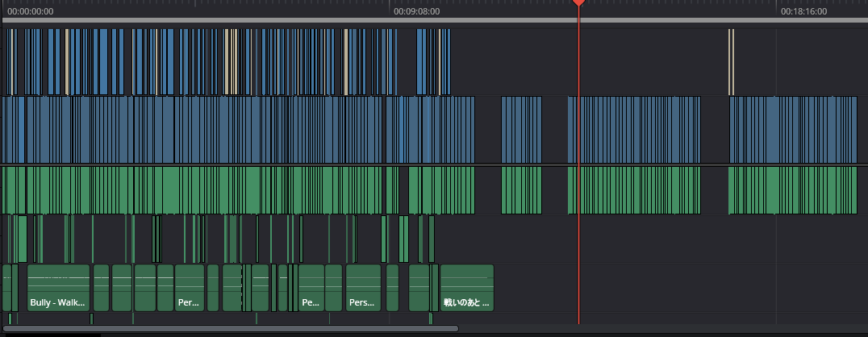Click the horizontal timeline scrollbar thumb
Viewport: 868px width, 337px height.
231,329
